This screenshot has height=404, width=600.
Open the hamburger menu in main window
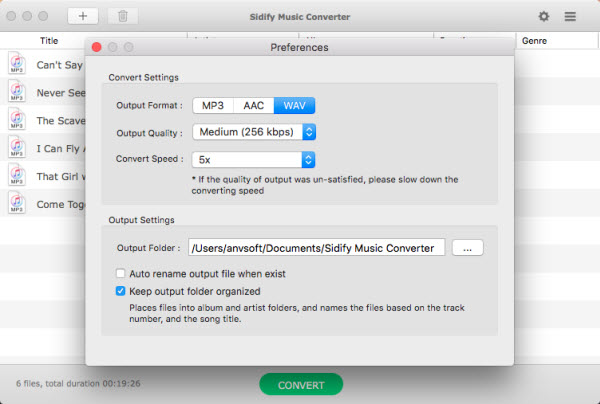click(570, 16)
